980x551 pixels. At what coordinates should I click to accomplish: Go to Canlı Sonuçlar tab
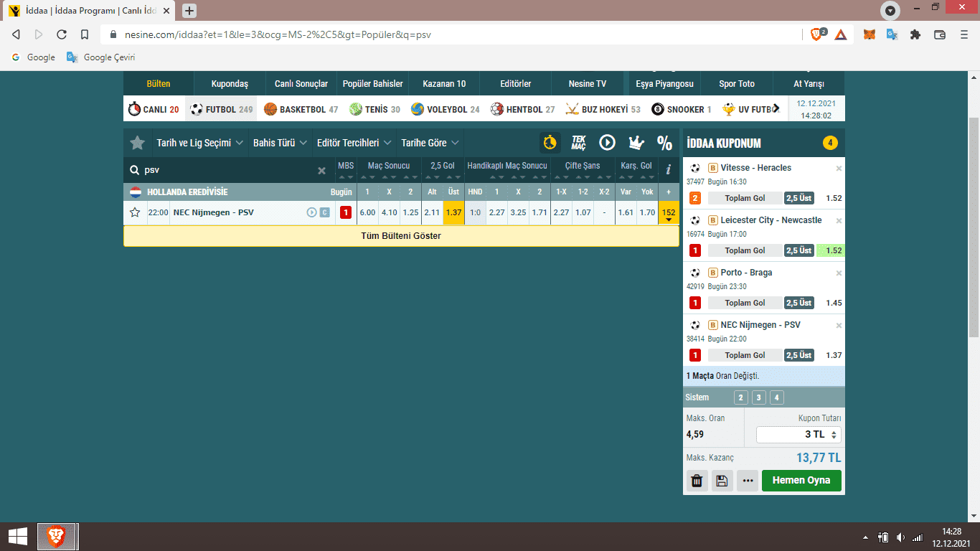[x=301, y=84]
